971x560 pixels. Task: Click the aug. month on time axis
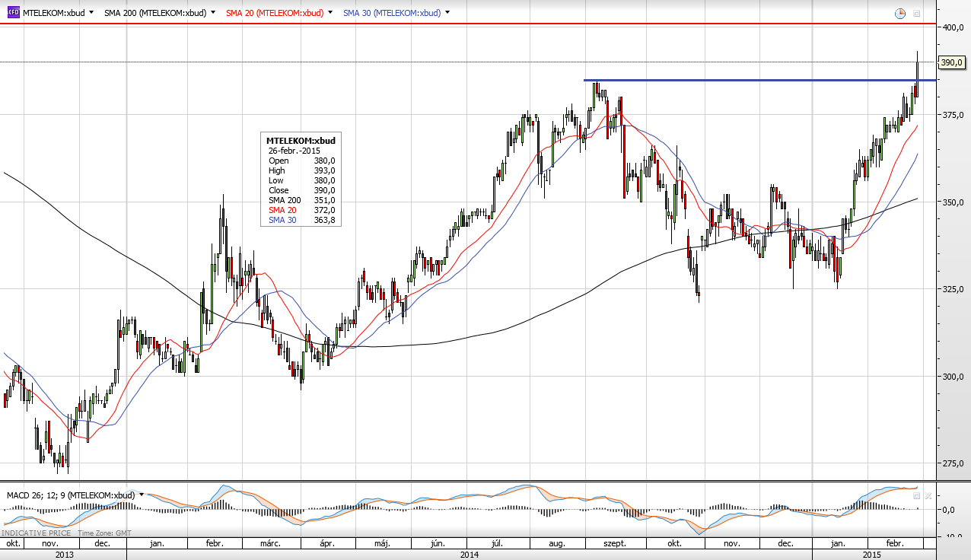(558, 544)
